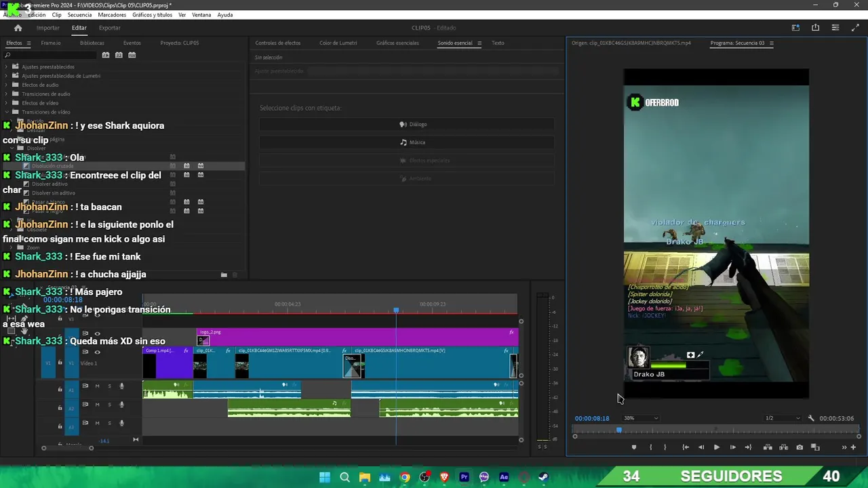Toggle lock on Video 1 track
Viewport: 868px width, 488px height.
(60, 363)
